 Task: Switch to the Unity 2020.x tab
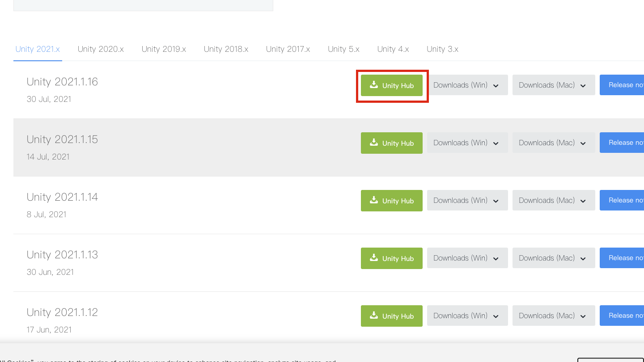tap(101, 49)
